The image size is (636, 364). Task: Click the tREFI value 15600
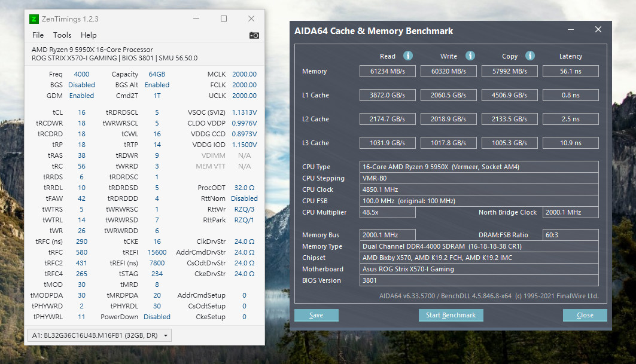point(157,252)
